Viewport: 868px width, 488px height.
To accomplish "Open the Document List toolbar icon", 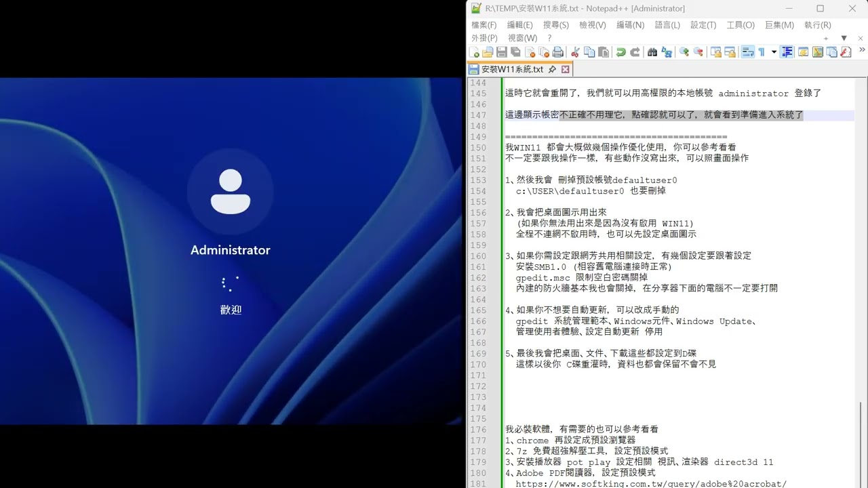I will 832,52.
